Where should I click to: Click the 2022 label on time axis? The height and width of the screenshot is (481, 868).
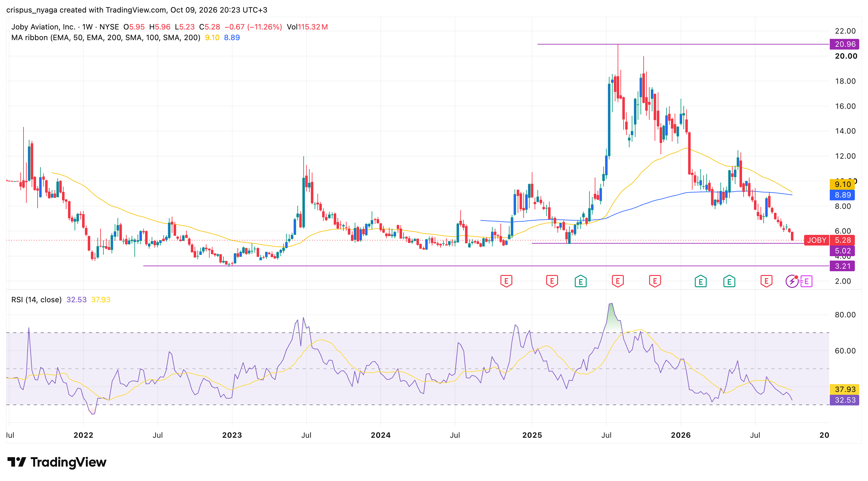pos(83,435)
